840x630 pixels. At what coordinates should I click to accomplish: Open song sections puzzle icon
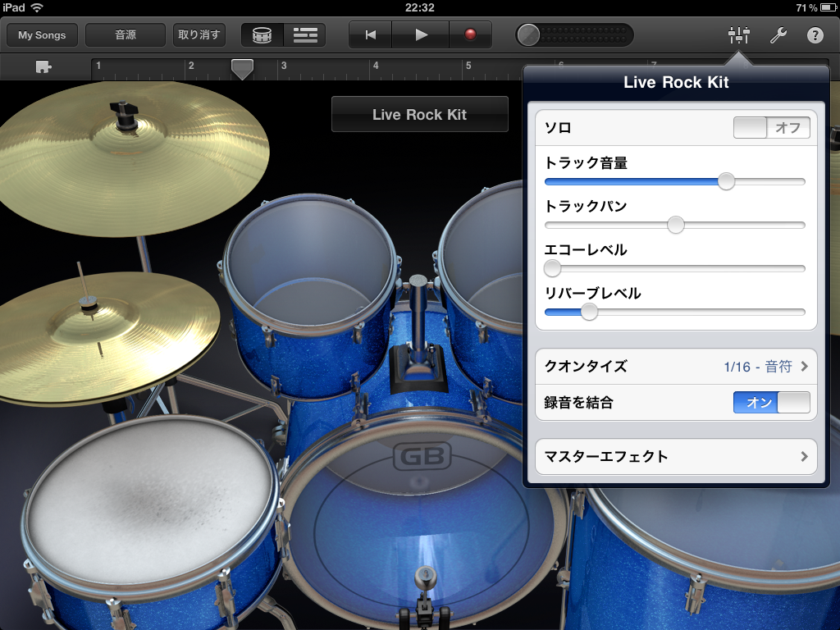coord(43,67)
